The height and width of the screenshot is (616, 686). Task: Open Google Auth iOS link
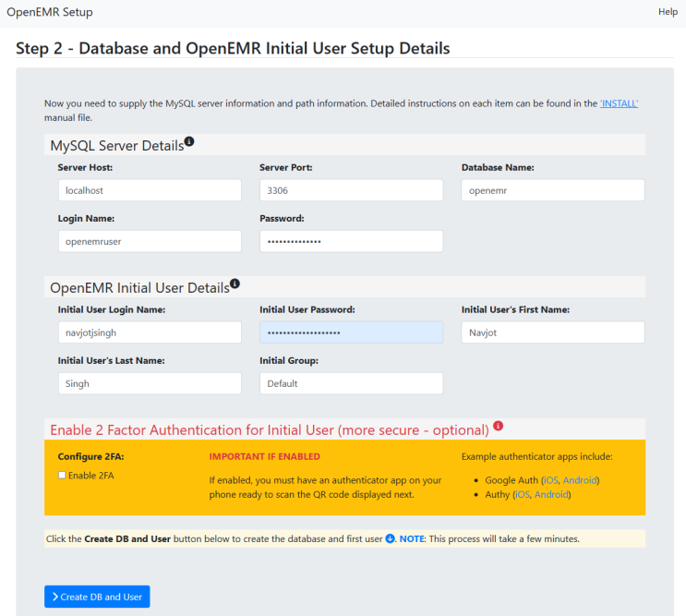pos(551,480)
